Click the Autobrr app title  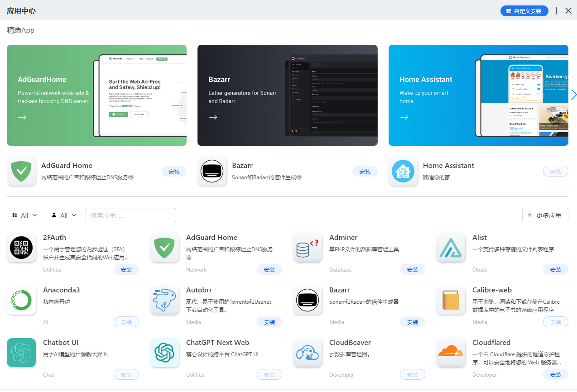[199, 290]
